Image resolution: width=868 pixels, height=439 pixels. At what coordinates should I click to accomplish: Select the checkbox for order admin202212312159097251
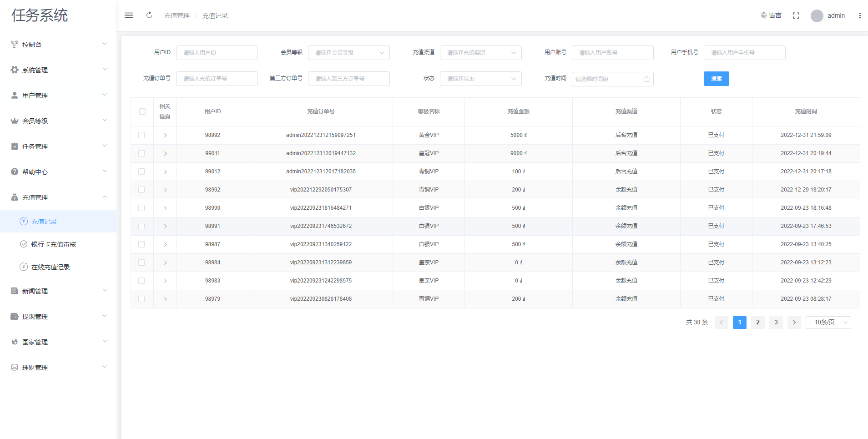141,135
